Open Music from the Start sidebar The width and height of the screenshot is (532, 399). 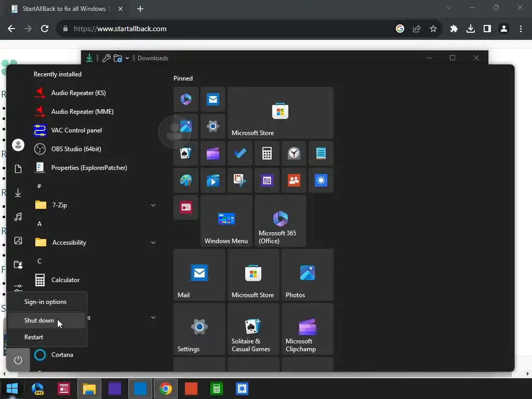coord(18,217)
